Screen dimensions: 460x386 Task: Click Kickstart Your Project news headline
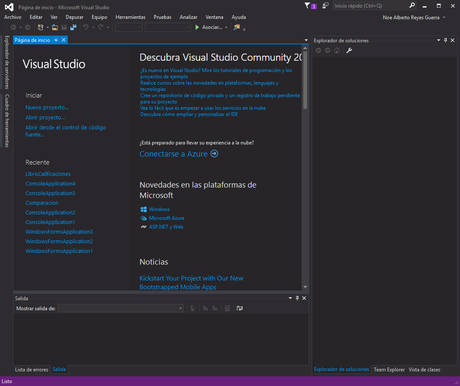point(191,283)
